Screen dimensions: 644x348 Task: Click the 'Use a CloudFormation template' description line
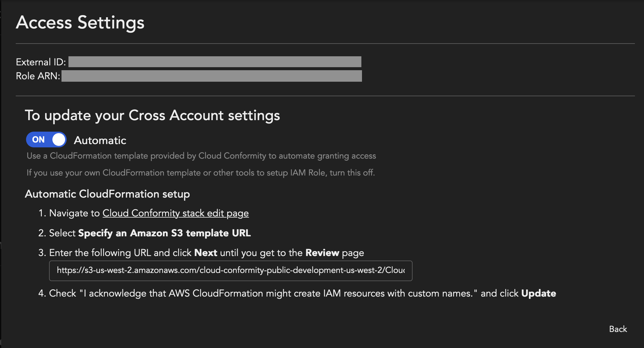201,156
